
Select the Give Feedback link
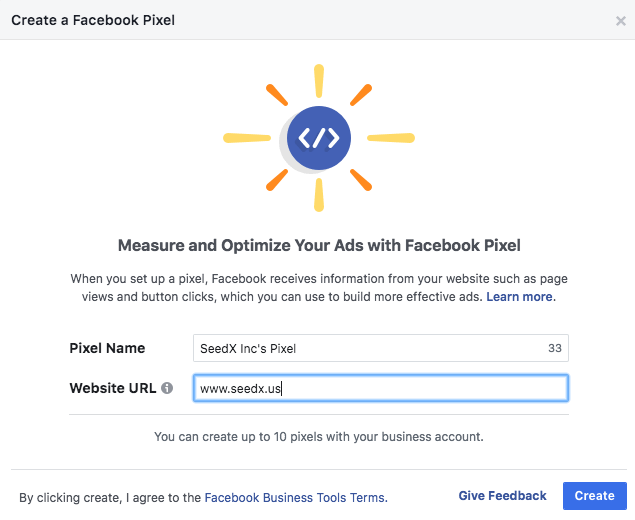point(502,496)
